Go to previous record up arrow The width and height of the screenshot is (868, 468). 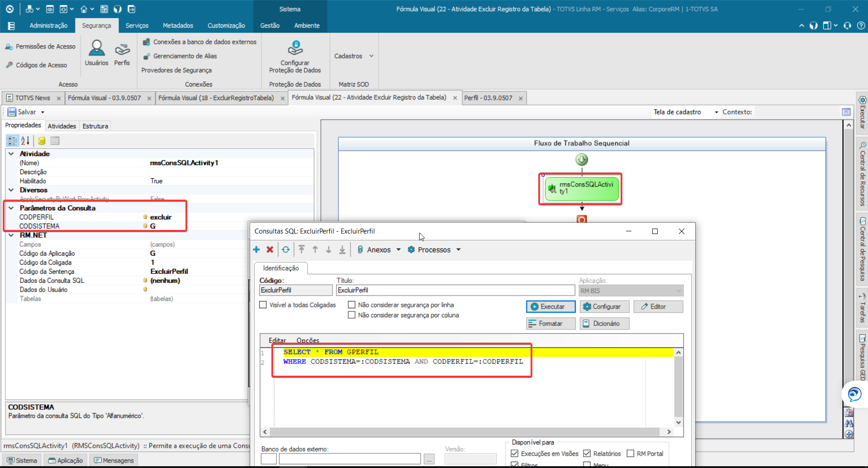coord(315,250)
